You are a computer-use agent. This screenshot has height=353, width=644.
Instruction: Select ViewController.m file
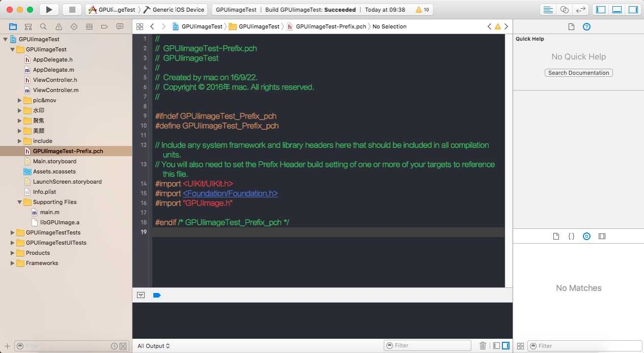[x=55, y=90]
